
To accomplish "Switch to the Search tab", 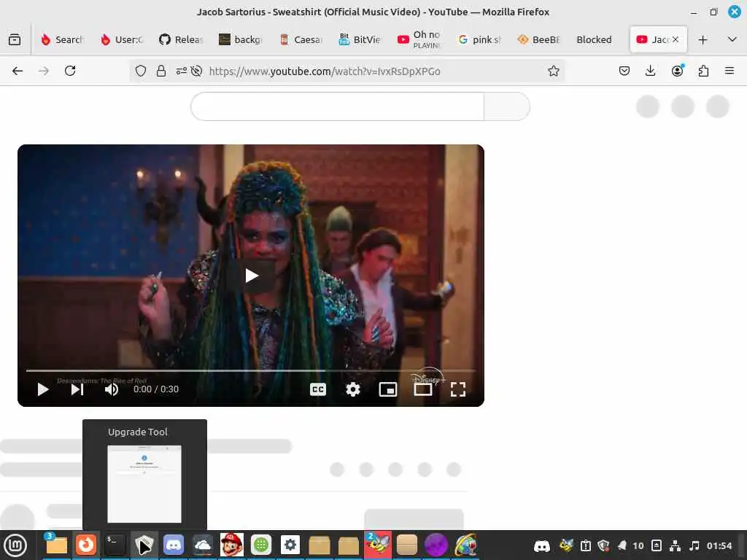I will click(x=63, y=39).
